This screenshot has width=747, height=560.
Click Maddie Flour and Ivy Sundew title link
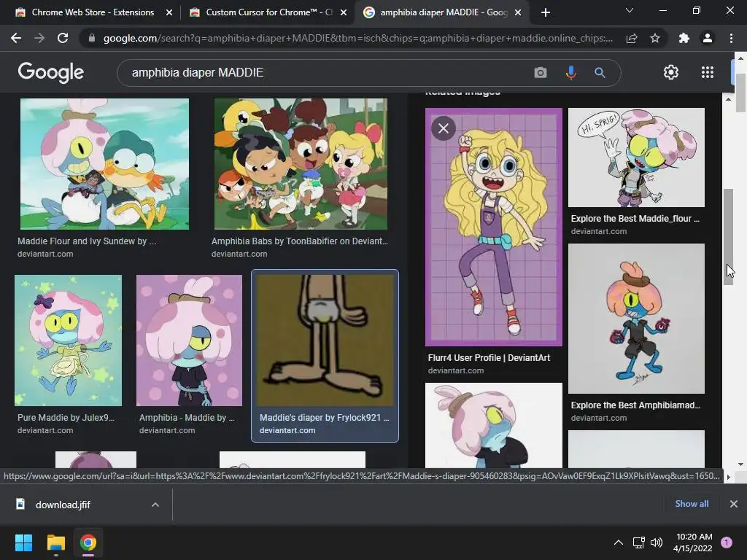point(87,241)
